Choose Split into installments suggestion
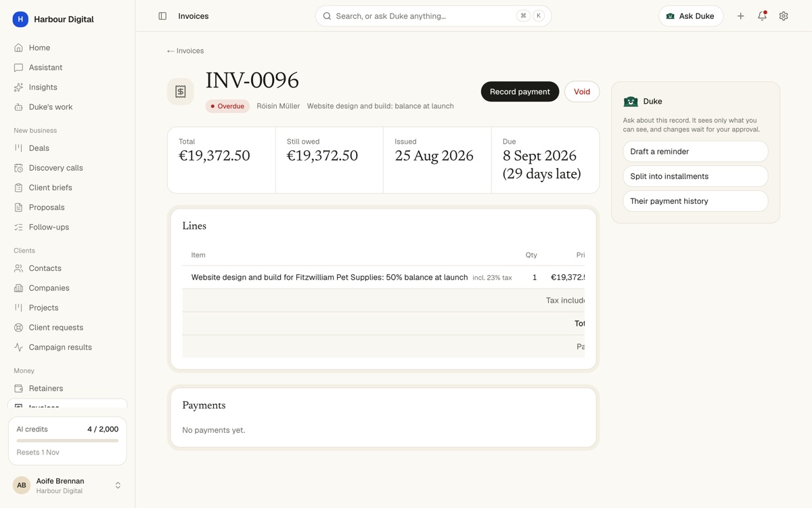 tap(696, 176)
